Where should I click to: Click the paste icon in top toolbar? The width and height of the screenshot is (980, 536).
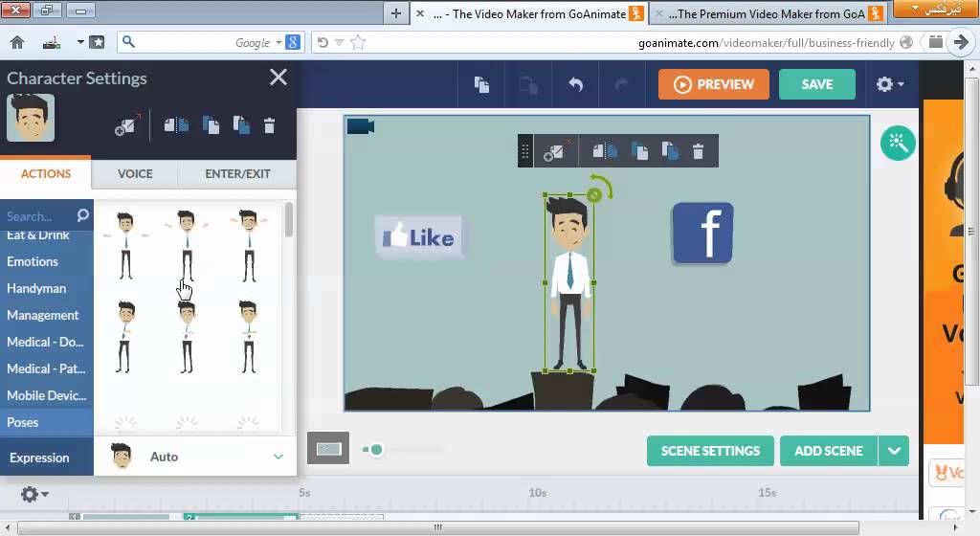pos(528,84)
